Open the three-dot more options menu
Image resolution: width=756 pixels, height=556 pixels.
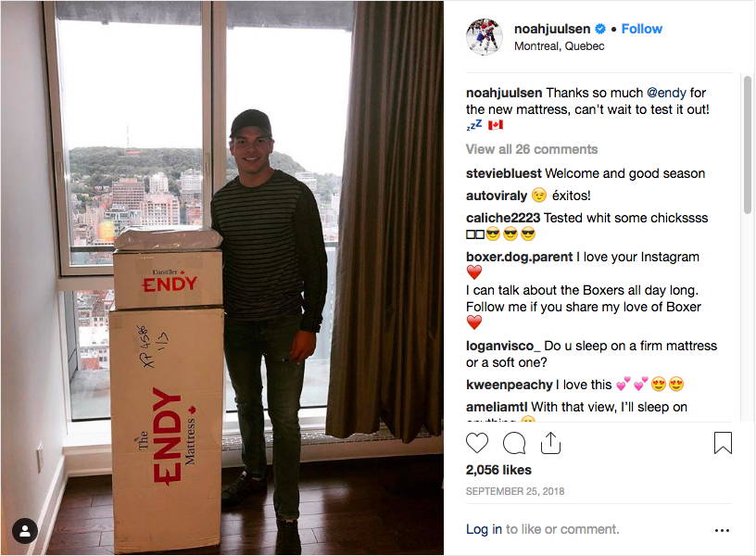point(722,530)
